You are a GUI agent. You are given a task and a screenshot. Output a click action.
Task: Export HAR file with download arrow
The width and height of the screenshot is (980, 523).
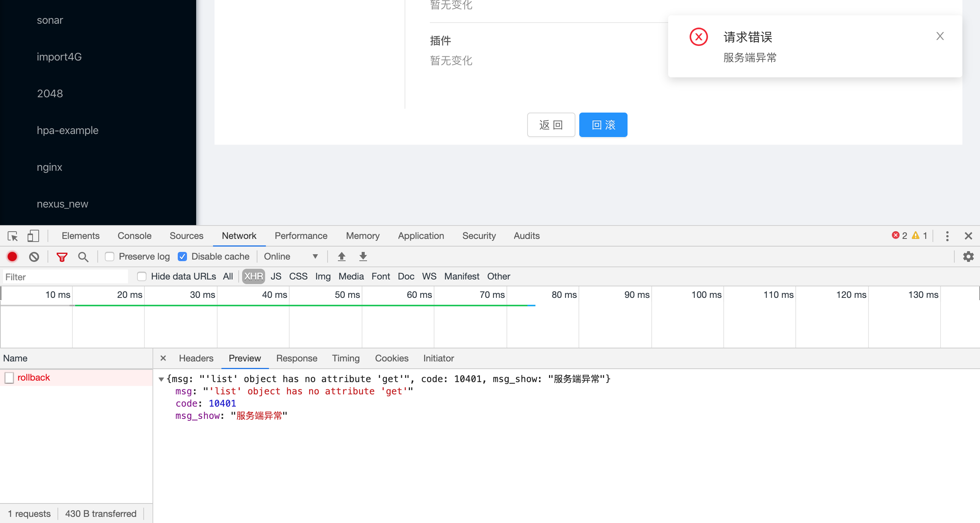point(363,257)
